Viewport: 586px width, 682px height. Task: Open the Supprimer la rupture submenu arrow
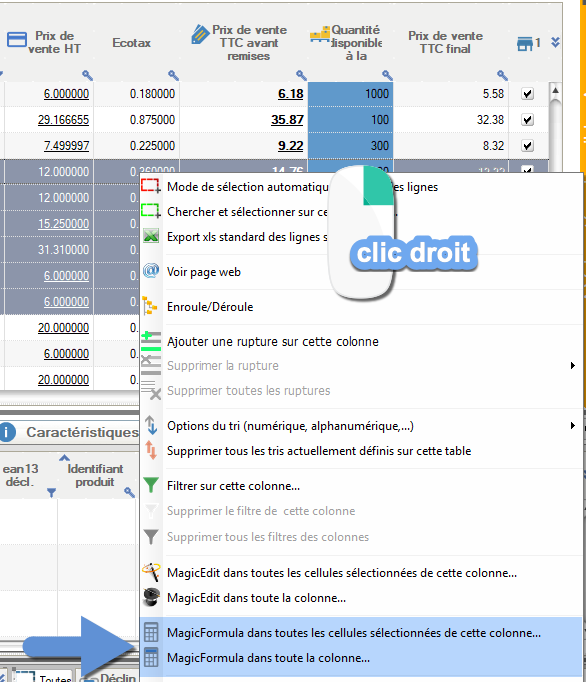click(x=573, y=365)
